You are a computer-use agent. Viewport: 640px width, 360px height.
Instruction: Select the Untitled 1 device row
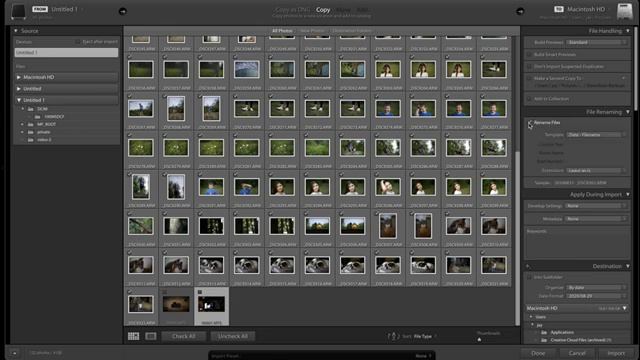point(66,53)
